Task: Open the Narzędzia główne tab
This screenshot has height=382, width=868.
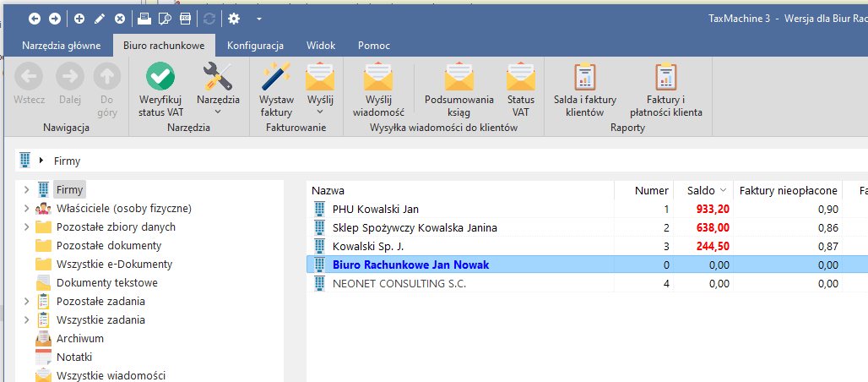Action: [x=62, y=46]
